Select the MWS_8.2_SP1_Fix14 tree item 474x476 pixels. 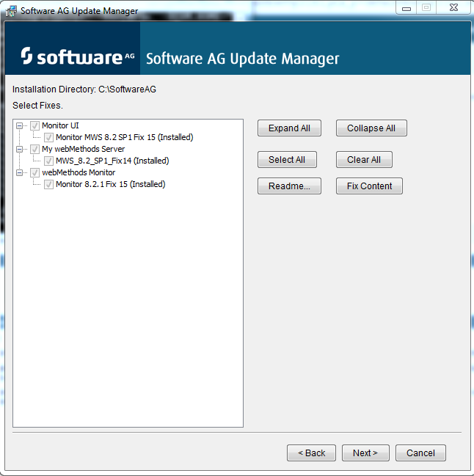click(112, 161)
